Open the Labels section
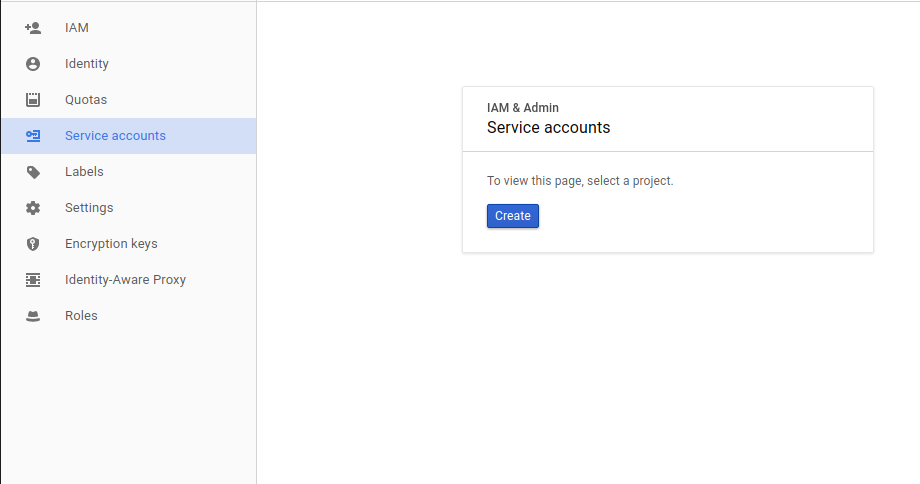The image size is (920, 484). (128, 172)
